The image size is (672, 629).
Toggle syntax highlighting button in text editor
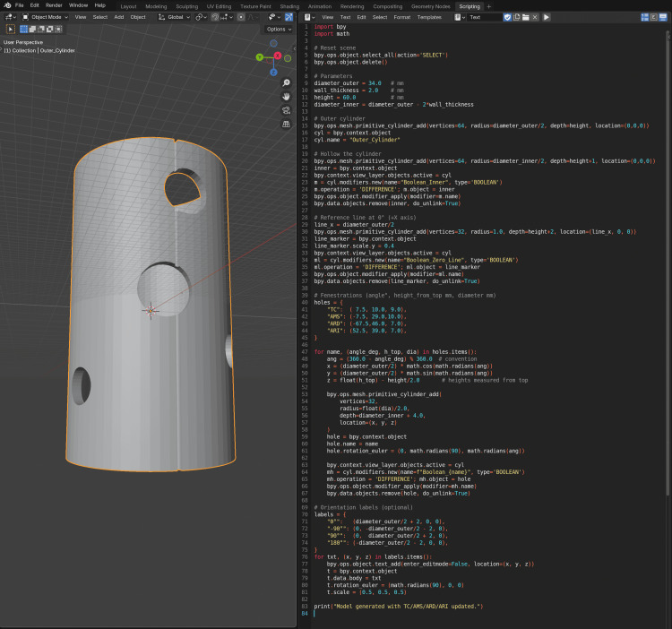tap(663, 17)
